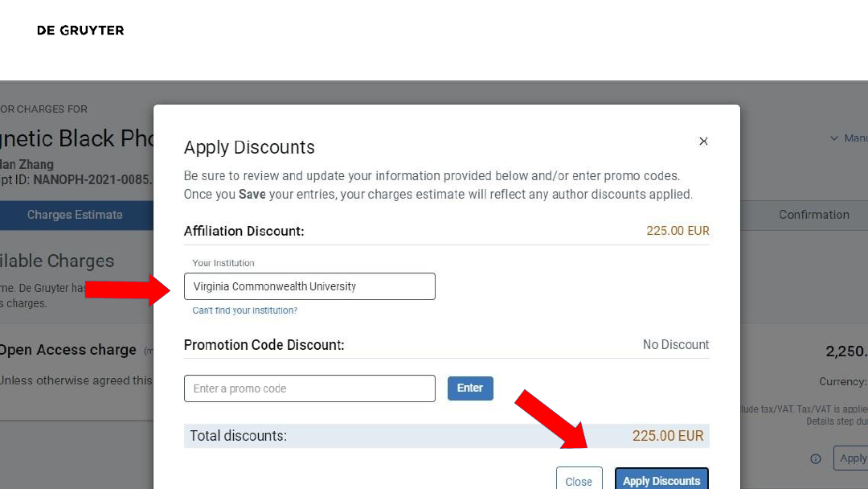Follow the "Can't find your institution?" link

click(x=244, y=310)
